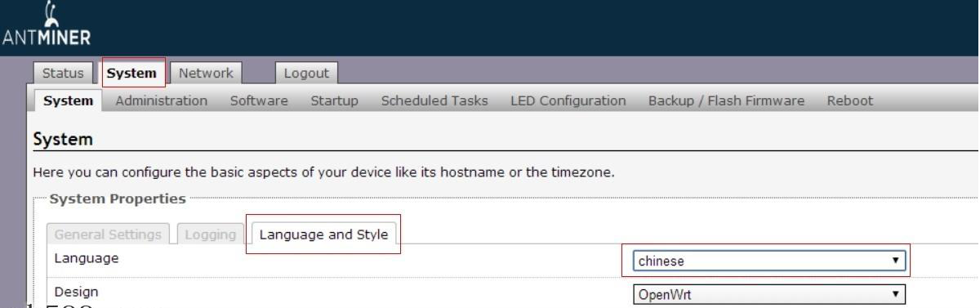Open the Administration sub-menu
The image size is (980, 308).
pos(162,100)
